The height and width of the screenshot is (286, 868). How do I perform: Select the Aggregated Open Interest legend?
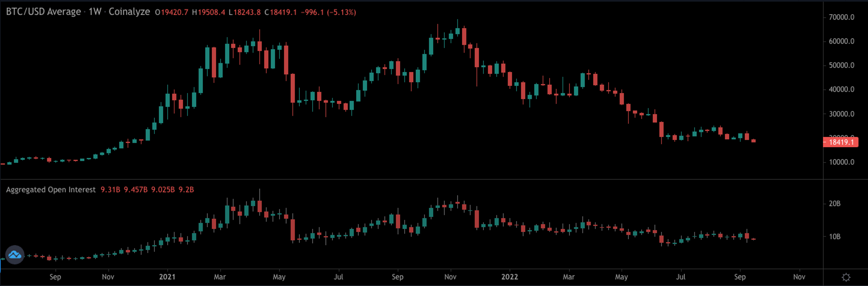pyautogui.click(x=51, y=190)
